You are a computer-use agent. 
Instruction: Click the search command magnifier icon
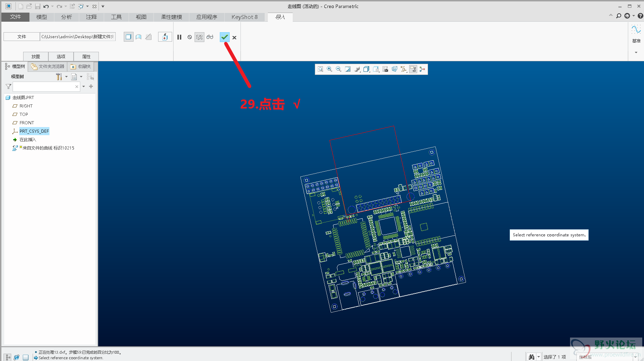619,16
